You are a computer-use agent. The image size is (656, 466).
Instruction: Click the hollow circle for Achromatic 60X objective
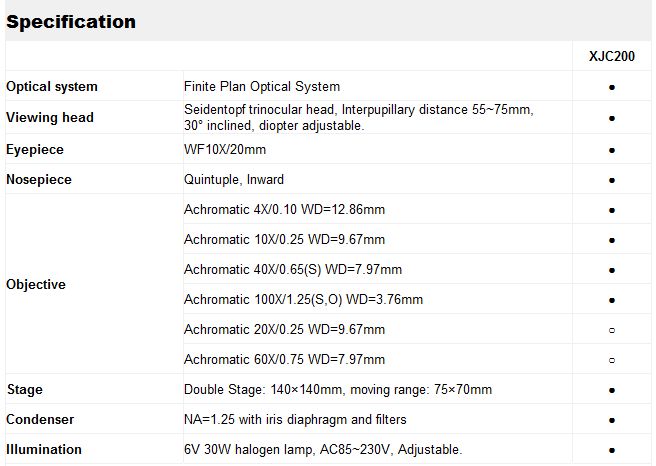click(x=612, y=360)
